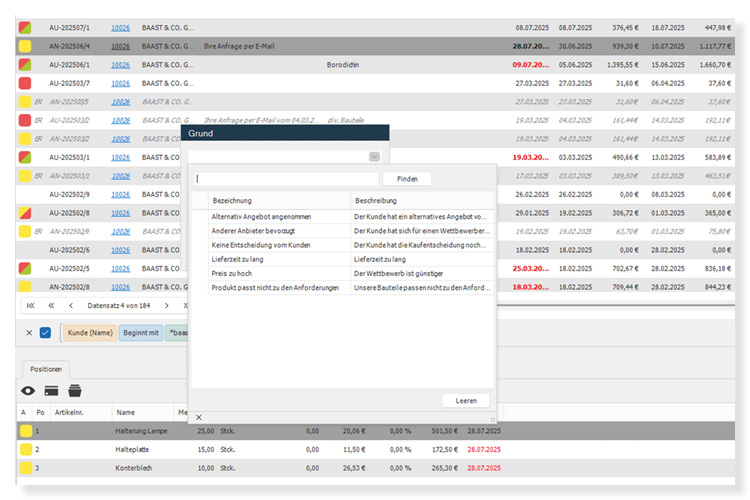
Task: Jump to first record navigation icon
Action: [31, 305]
